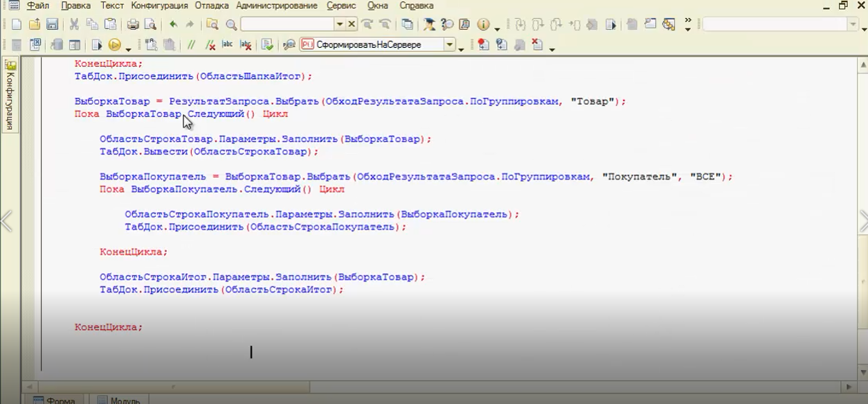The width and height of the screenshot is (868, 404).
Task: Cut selection with the scissors icon
Action: 74,25
